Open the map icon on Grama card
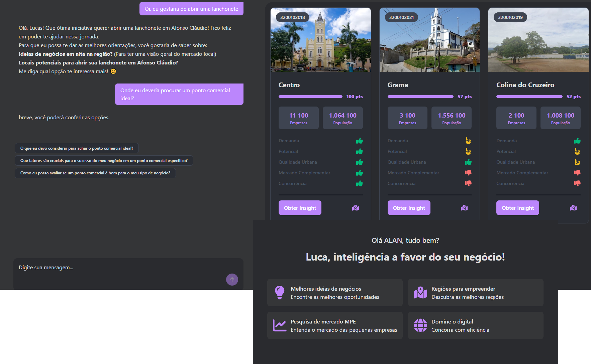The height and width of the screenshot is (364, 591). [x=464, y=208]
